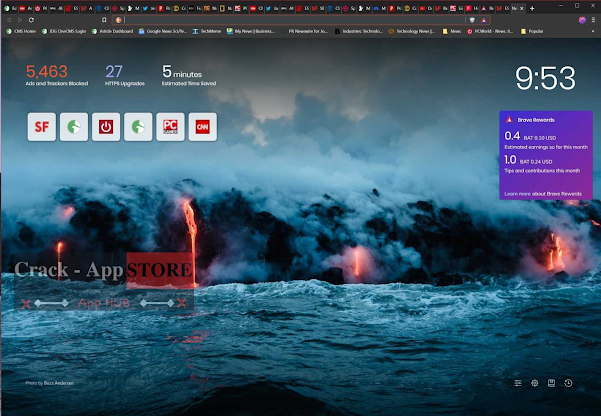Show hidden bookmarks via overflow chevron
This screenshot has width=601, height=416.
[593, 31]
